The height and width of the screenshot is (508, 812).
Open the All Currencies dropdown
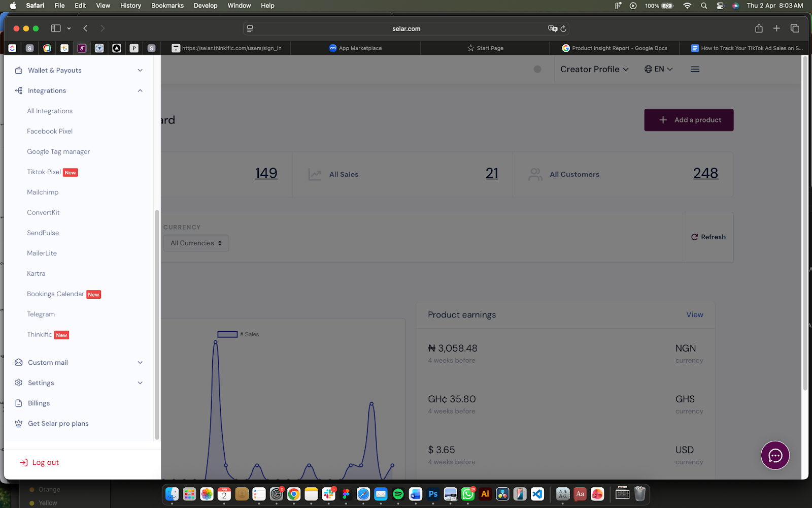(x=196, y=243)
